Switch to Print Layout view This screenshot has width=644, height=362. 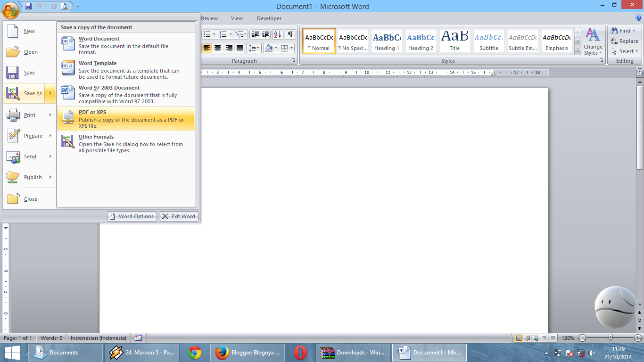[519, 338]
